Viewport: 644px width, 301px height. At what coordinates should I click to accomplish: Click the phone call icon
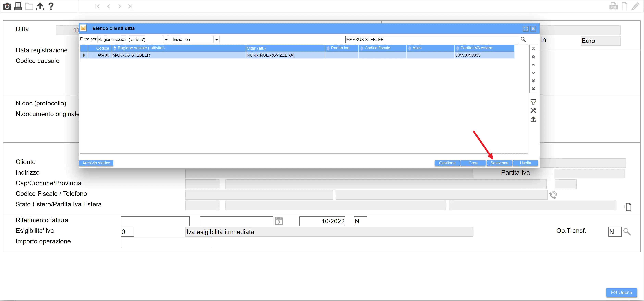point(553,195)
